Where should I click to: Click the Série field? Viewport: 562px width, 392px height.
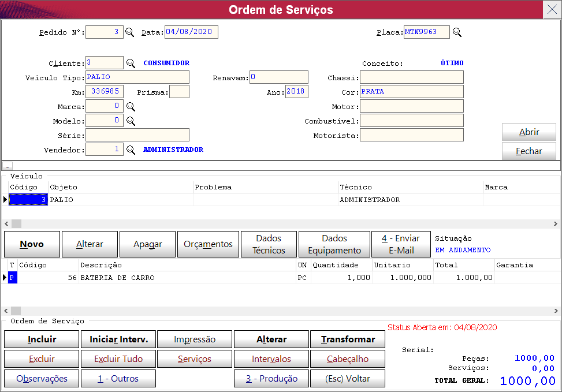[137, 135]
